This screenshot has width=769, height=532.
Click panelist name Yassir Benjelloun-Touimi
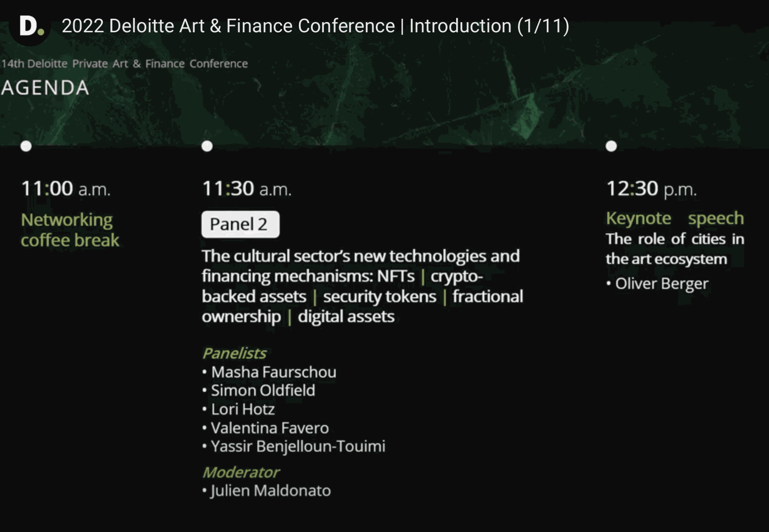click(x=298, y=446)
